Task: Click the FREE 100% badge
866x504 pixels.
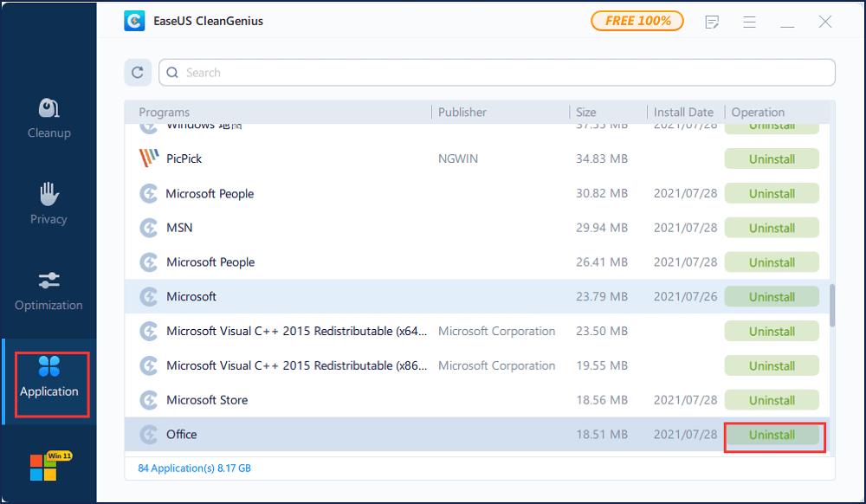Action: (637, 21)
